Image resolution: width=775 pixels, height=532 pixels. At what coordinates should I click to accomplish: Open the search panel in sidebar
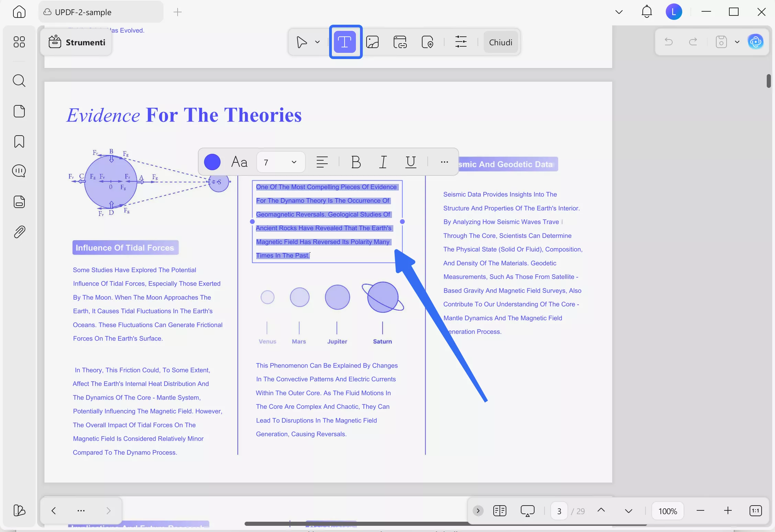pyautogui.click(x=19, y=81)
